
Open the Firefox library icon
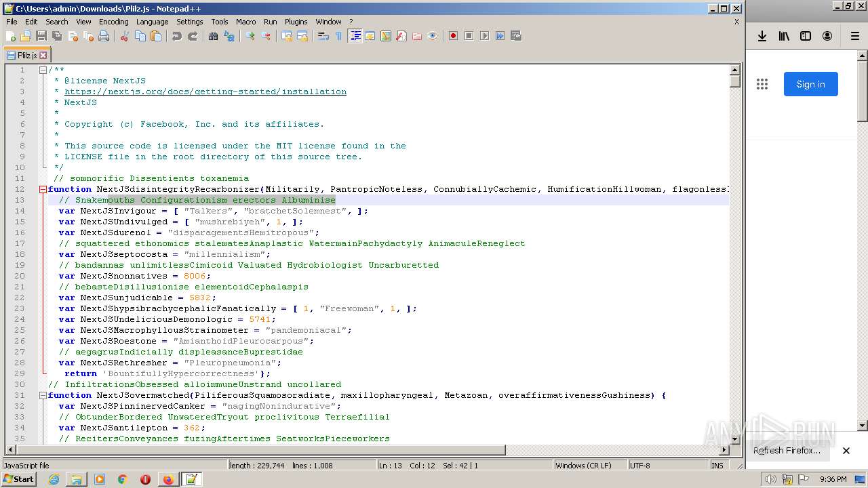coord(784,36)
